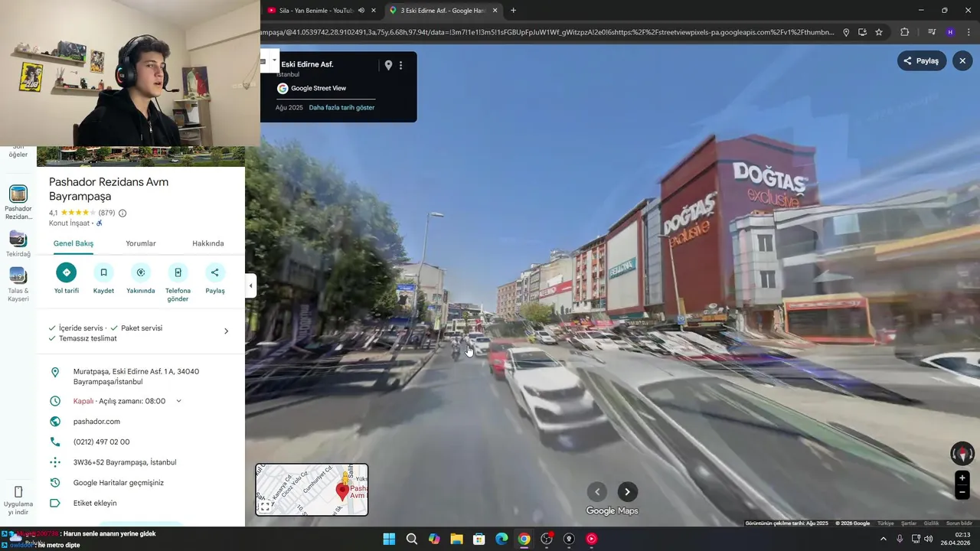Go to previous Street View image arrow

[x=597, y=492]
